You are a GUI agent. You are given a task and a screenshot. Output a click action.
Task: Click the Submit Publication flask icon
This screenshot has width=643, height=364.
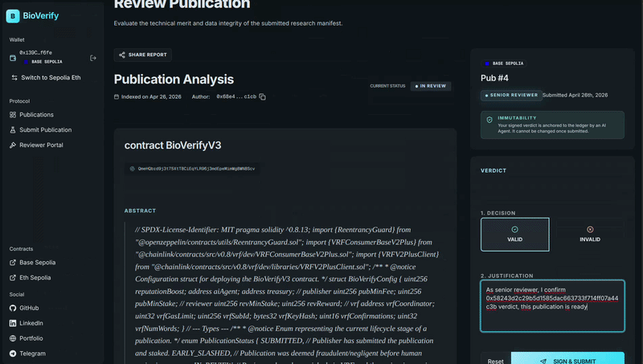[x=13, y=130]
